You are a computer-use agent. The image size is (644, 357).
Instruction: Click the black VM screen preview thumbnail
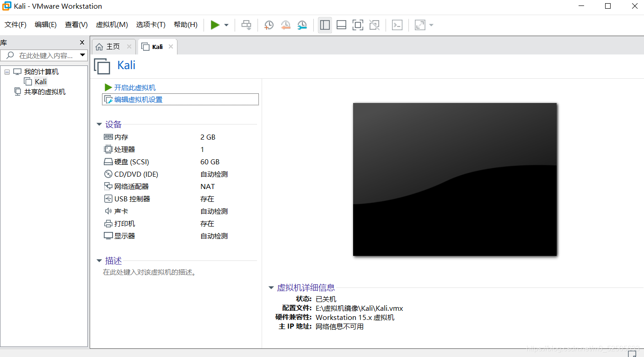click(455, 179)
